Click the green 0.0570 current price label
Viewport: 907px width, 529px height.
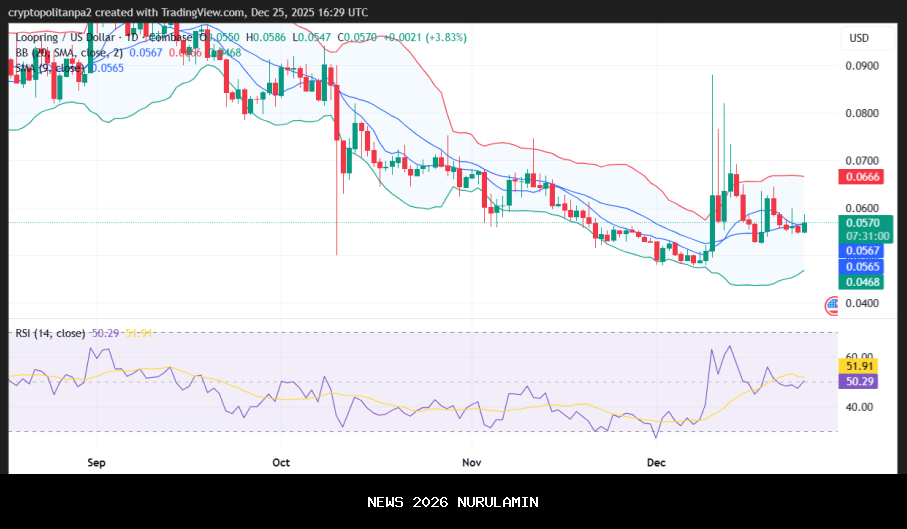click(861, 223)
